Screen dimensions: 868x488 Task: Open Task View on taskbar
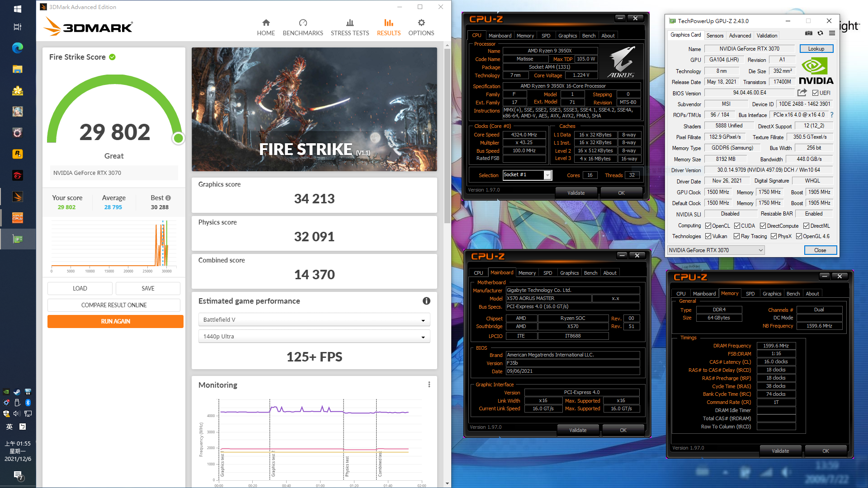click(18, 27)
